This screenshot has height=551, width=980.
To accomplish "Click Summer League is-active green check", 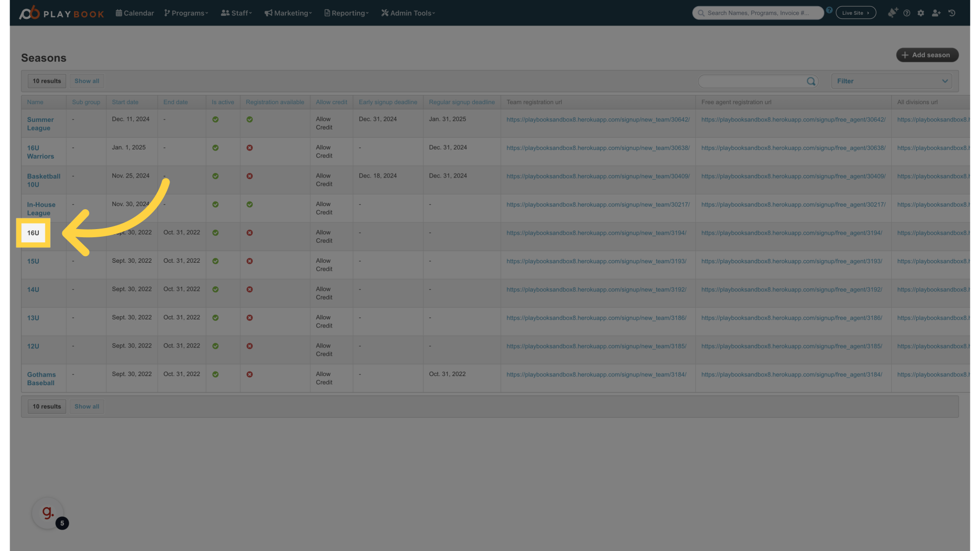I will click(x=215, y=119).
